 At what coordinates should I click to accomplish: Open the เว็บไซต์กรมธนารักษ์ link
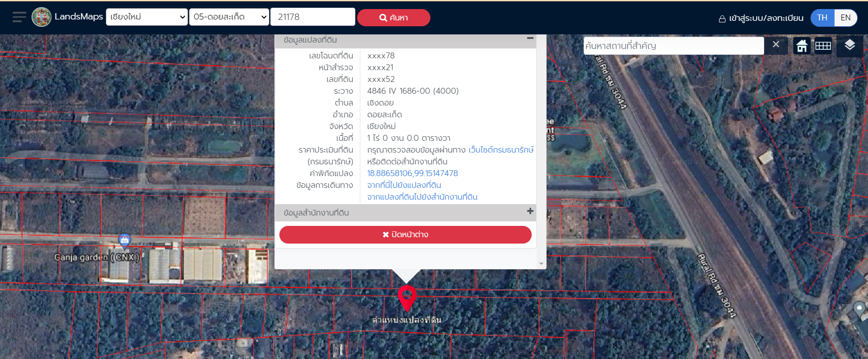[501, 150]
